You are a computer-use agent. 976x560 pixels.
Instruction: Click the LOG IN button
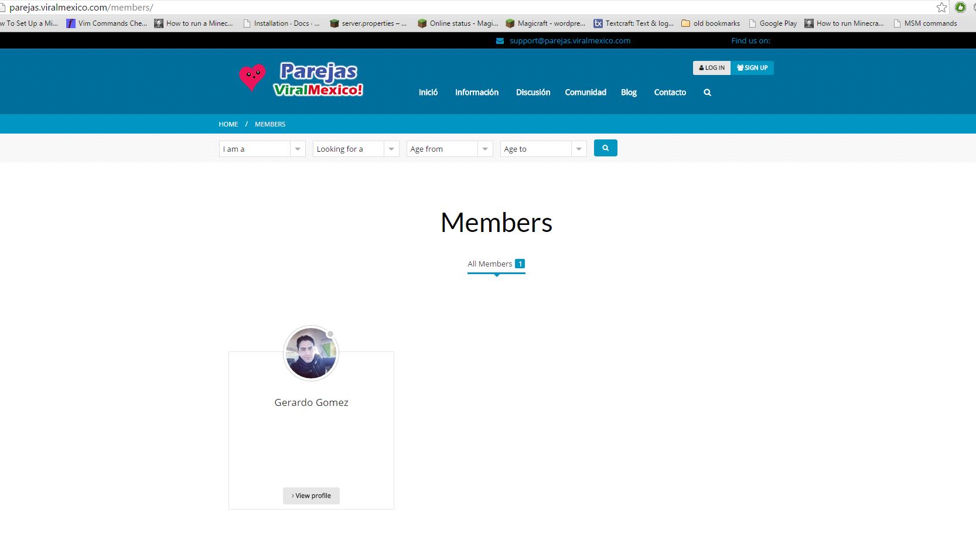[712, 68]
